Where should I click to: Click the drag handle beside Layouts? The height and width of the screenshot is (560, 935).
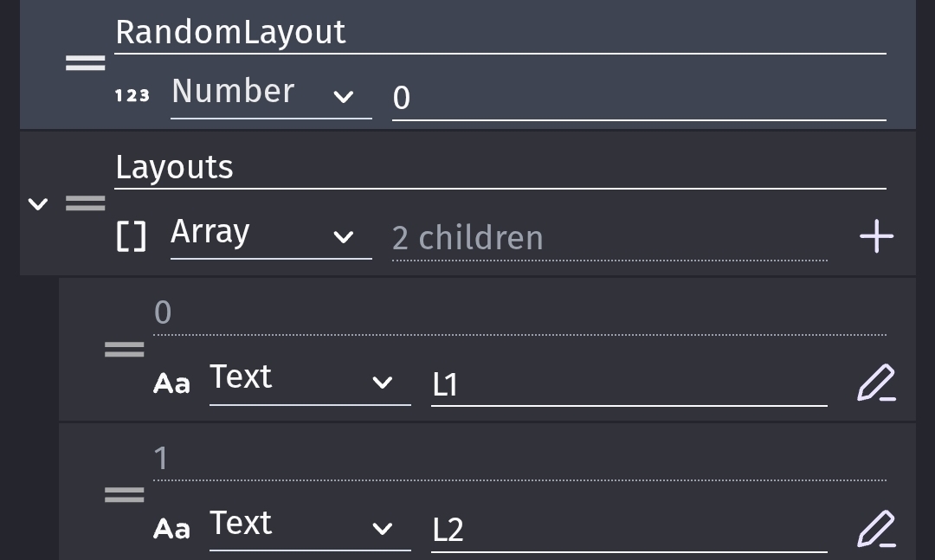(x=85, y=203)
